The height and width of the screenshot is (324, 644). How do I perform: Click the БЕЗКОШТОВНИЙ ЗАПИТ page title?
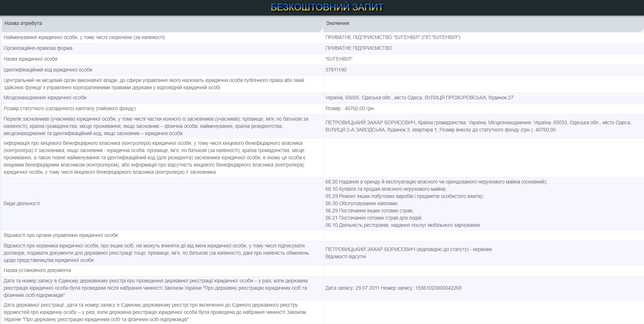[327, 7]
